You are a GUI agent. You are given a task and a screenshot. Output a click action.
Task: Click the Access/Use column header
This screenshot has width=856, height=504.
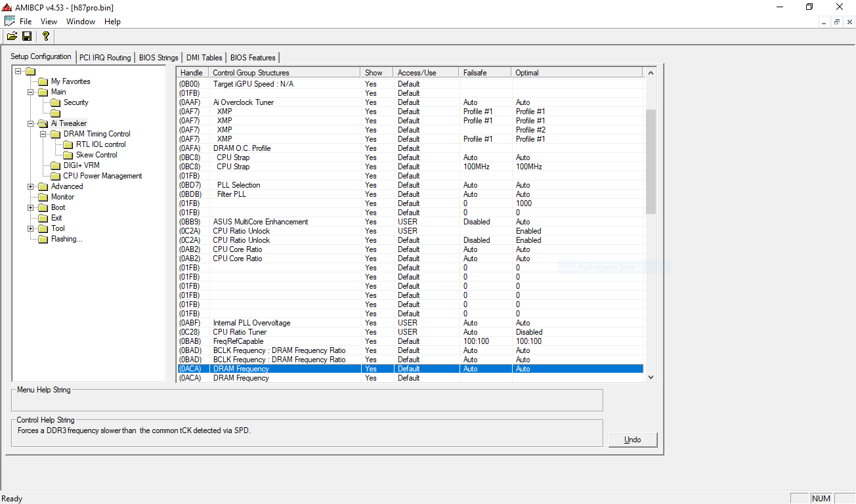point(426,73)
